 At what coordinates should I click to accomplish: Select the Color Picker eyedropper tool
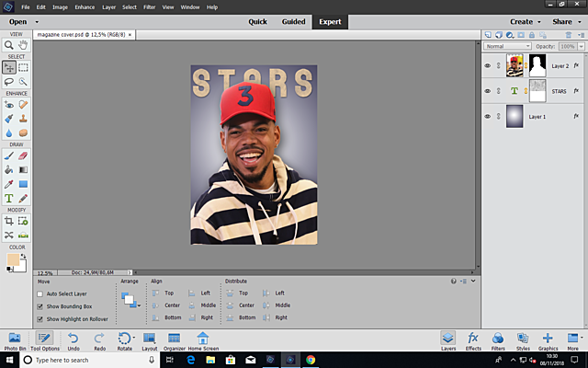(x=8, y=184)
